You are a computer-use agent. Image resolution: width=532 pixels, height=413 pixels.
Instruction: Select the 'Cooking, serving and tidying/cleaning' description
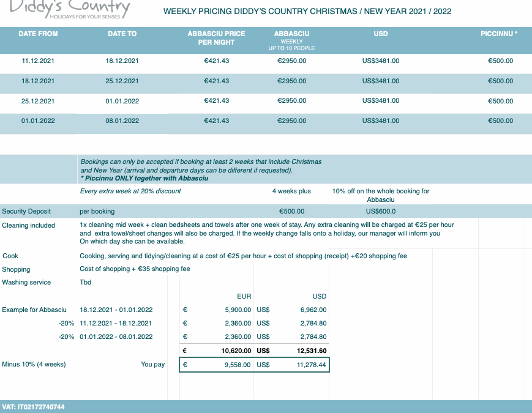point(243,256)
